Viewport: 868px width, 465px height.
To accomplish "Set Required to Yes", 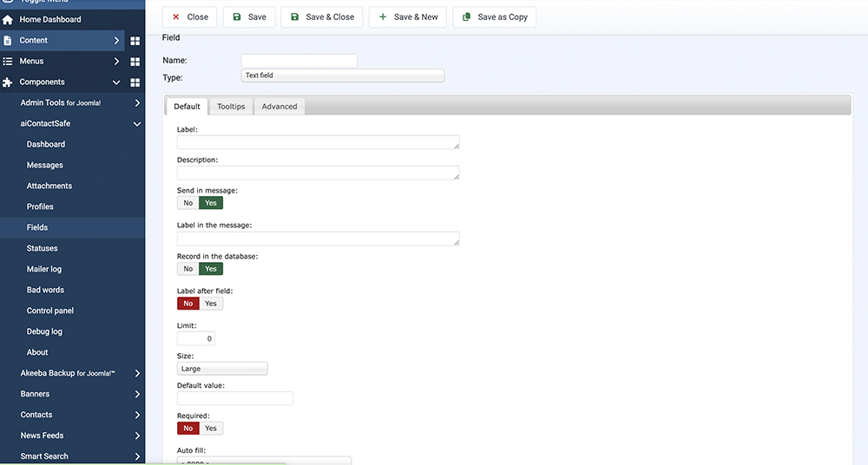I will pos(211,428).
